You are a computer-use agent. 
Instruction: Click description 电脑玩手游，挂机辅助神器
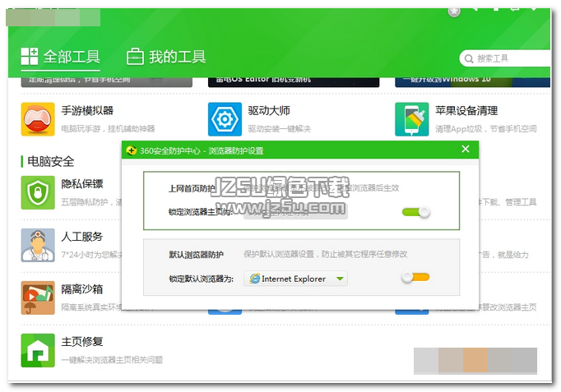108,129
